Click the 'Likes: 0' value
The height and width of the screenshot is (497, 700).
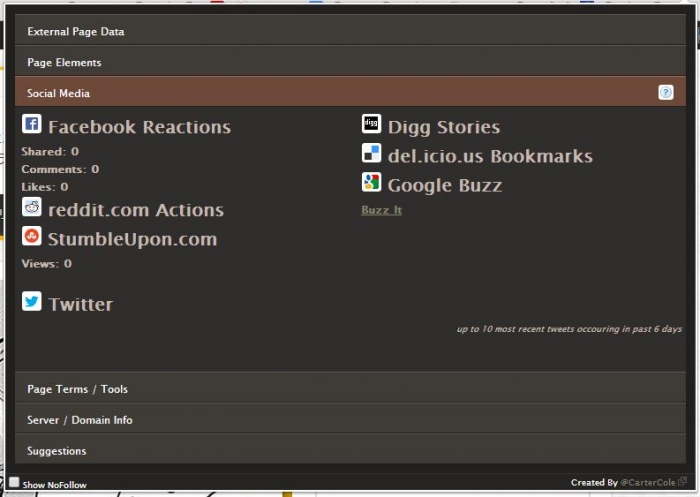pos(45,187)
